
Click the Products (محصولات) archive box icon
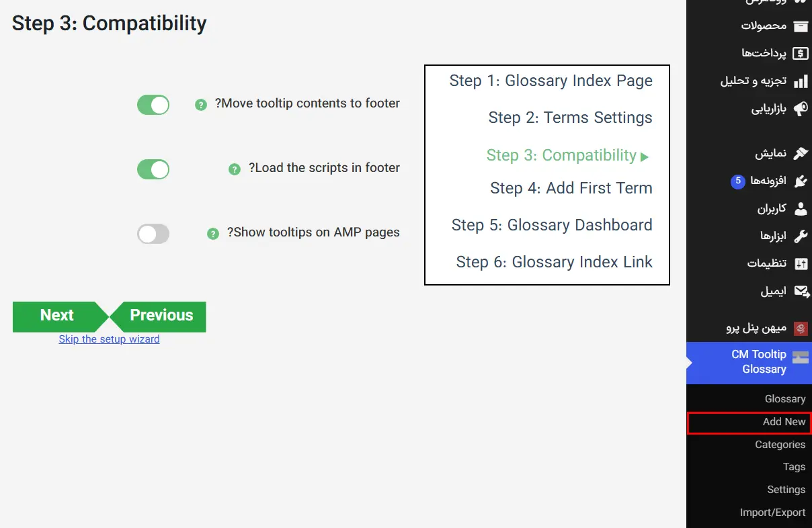point(801,26)
